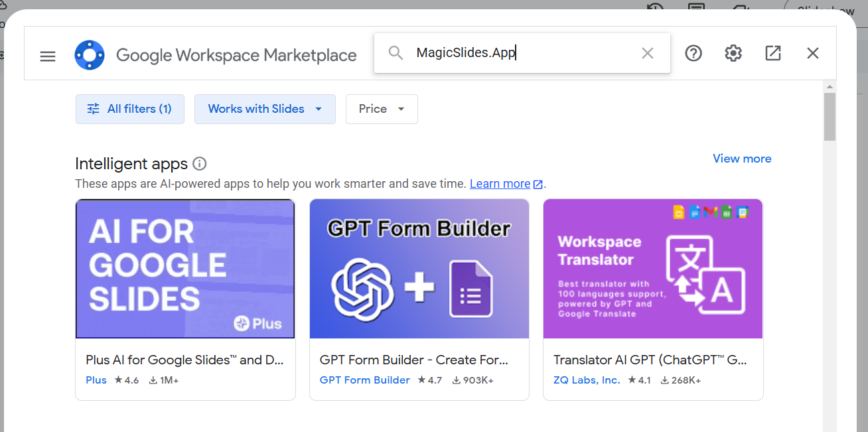868x432 pixels.
Task: Open the GPT Form Builder app thumbnail
Action: 419,269
